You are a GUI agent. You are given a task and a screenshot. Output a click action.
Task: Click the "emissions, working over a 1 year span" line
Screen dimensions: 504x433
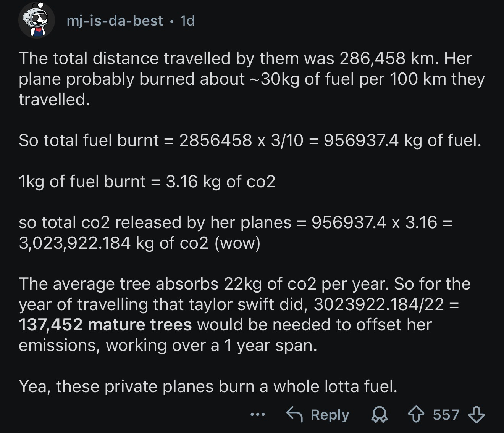click(x=168, y=345)
